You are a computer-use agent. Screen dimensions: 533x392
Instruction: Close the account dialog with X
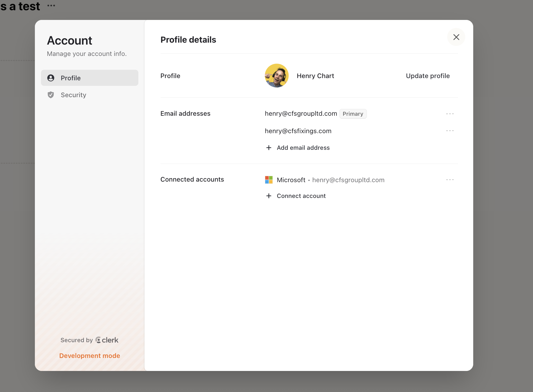456,37
